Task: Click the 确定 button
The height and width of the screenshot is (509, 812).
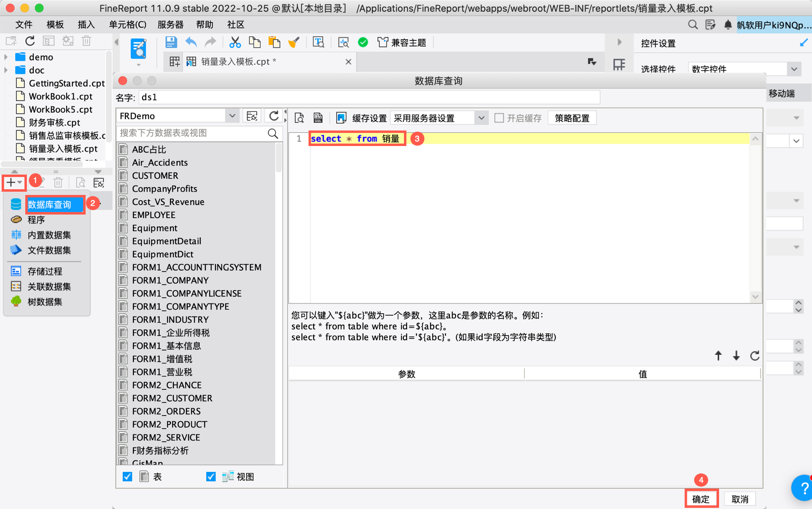Action: 701,499
